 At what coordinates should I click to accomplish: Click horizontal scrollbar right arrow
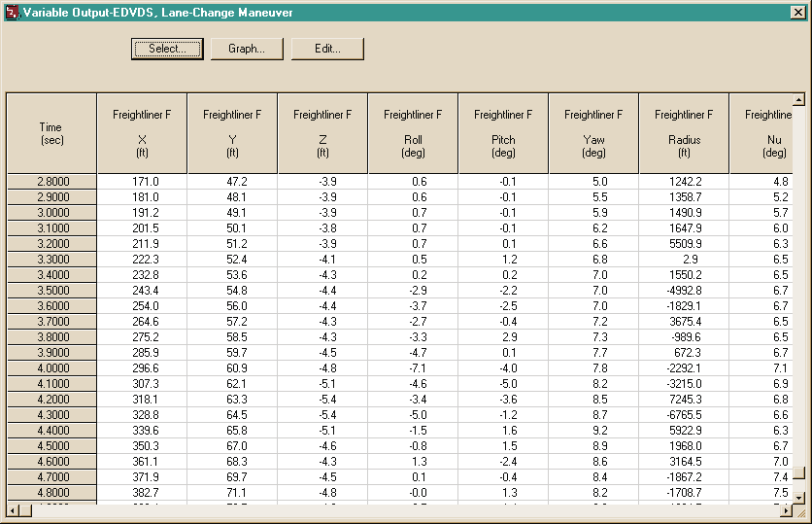(x=787, y=510)
